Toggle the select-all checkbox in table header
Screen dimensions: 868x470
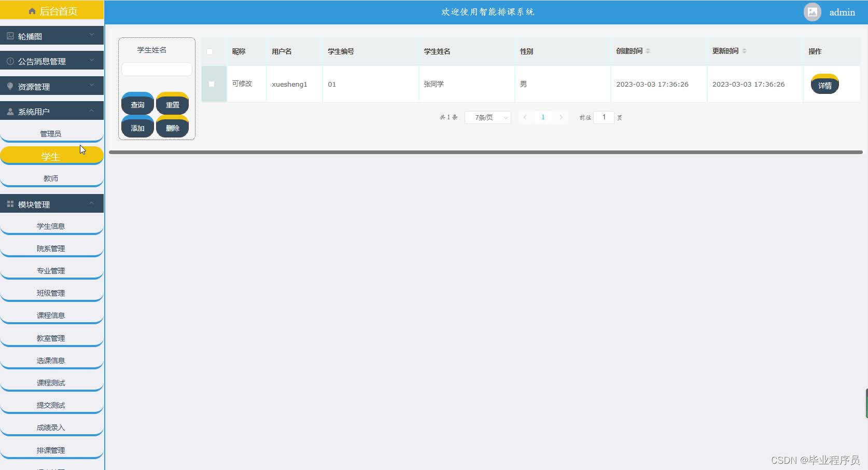tap(210, 51)
